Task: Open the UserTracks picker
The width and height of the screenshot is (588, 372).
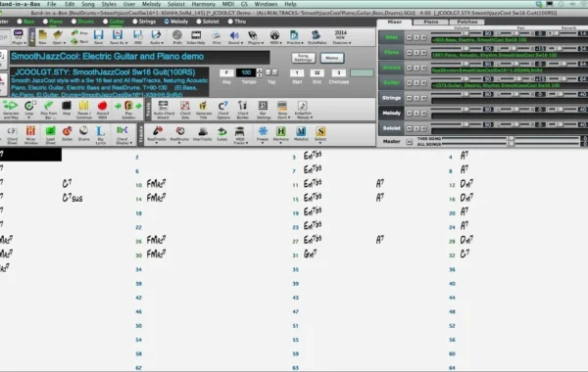Action: [x=203, y=134]
